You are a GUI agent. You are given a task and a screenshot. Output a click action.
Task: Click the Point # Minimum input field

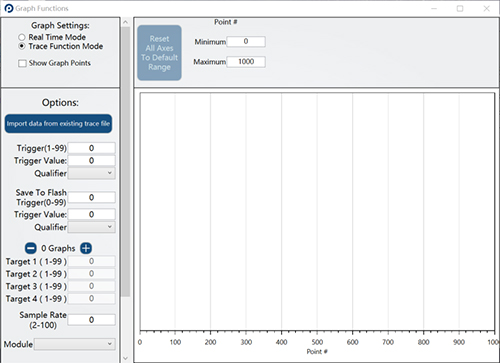point(246,42)
